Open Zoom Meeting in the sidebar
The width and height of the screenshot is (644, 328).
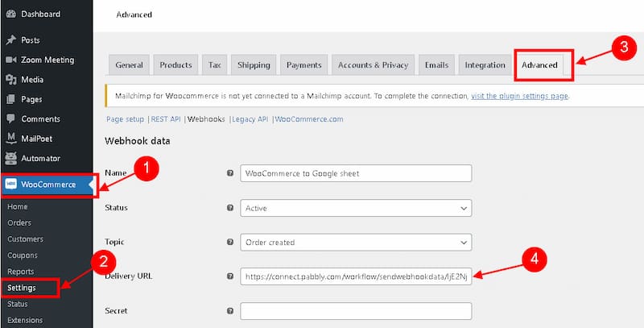click(47, 60)
